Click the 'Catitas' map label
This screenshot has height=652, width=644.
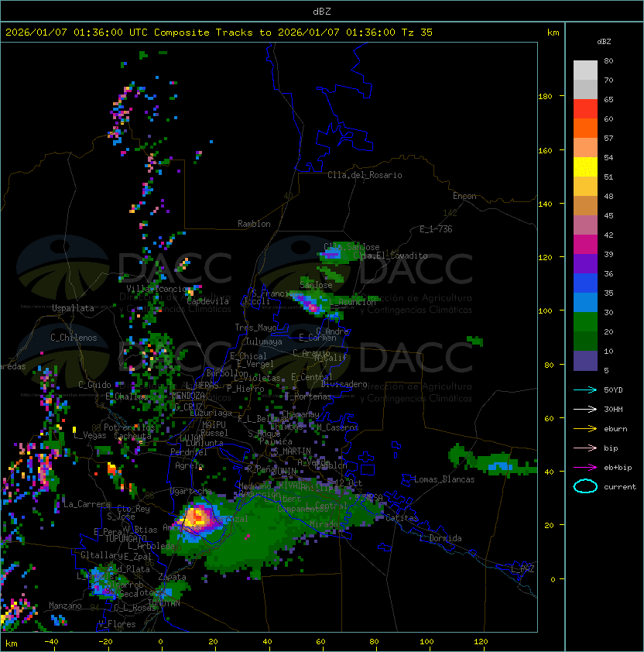402,518
